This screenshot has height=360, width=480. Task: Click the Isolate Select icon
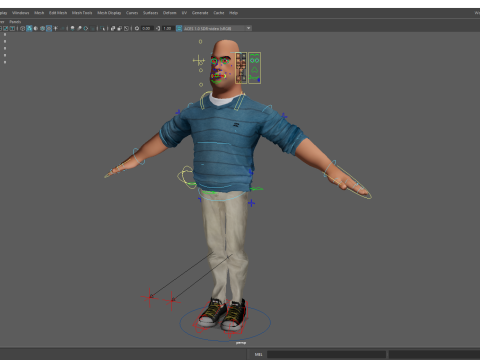[x=102, y=28]
